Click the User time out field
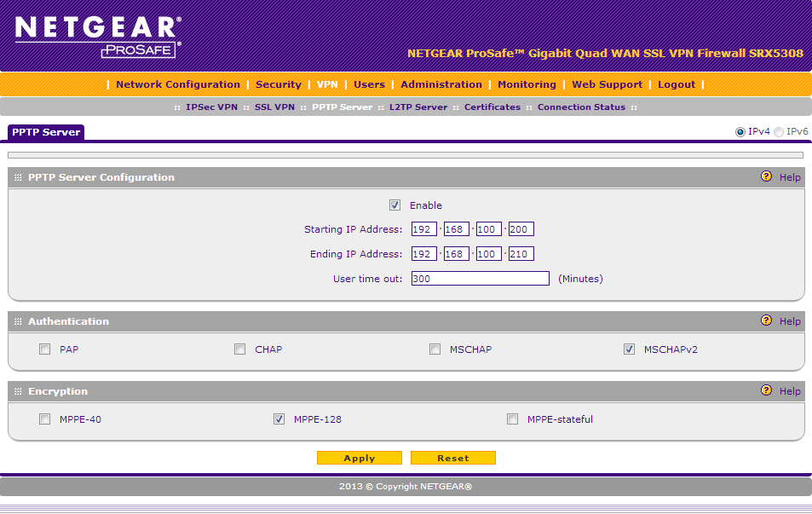The image size is (812, 514). coord(480,278)
